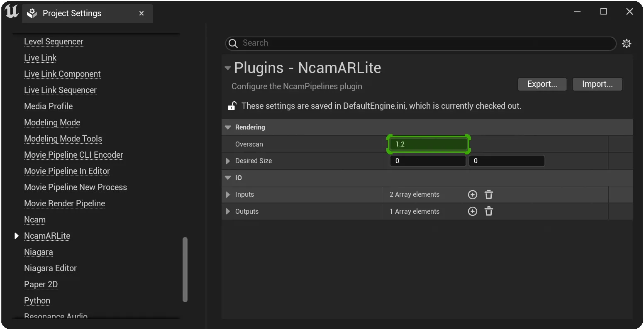Open Python settings
The width and height of the screenshot is (644, 330).
click(37, 301)
